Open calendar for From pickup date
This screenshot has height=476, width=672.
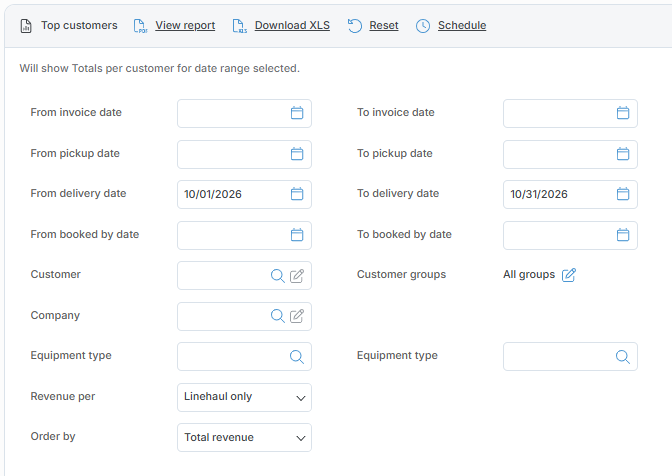tap(297, 154)
